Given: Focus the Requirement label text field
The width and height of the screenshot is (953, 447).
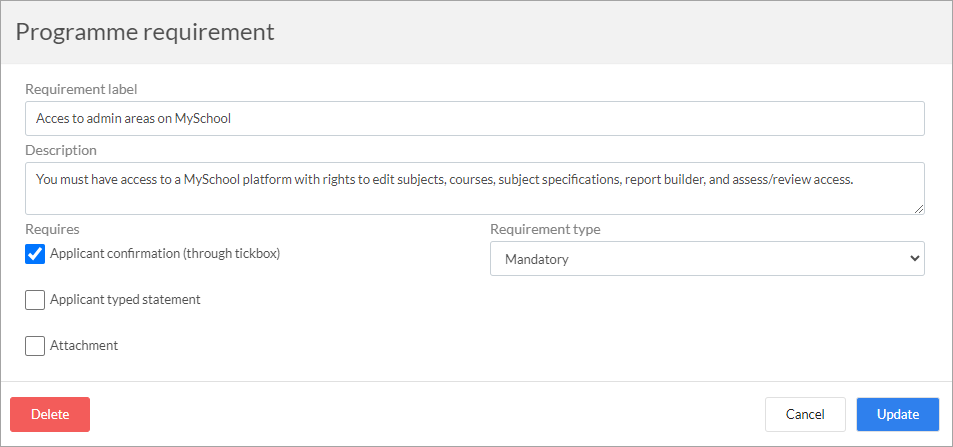Looking at the screenshot, I should click(474, 119).
